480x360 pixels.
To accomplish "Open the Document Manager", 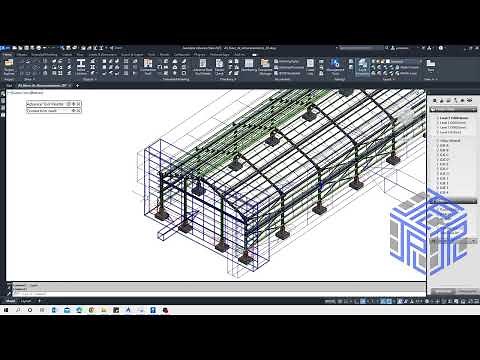I will [265, 66].
